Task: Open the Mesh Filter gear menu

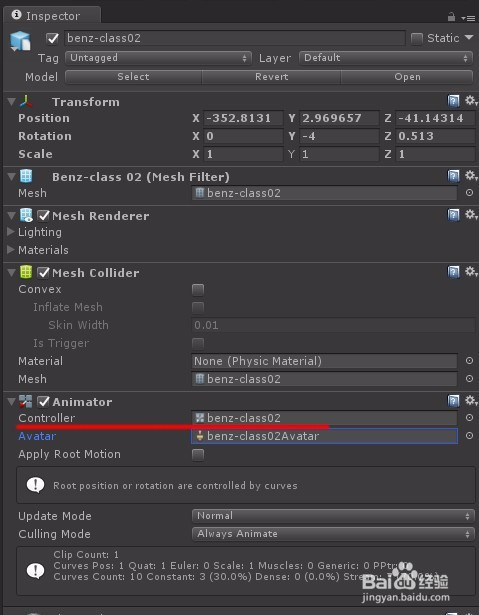Action: (x=470, y=176)
